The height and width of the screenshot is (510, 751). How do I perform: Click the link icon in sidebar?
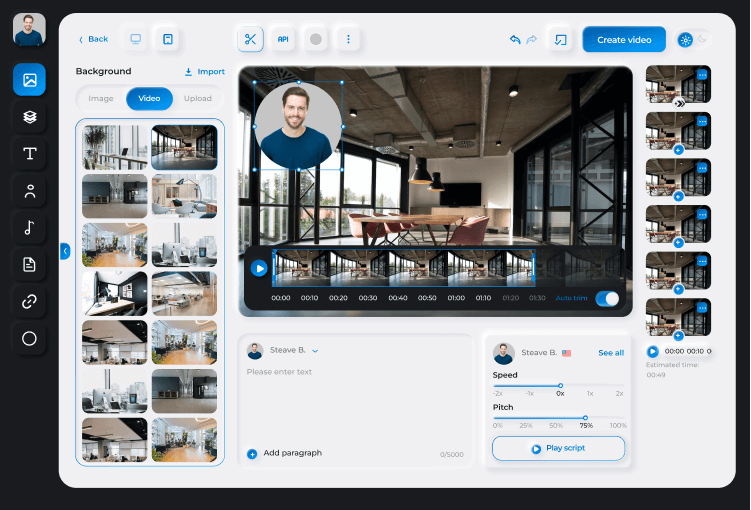29,301
